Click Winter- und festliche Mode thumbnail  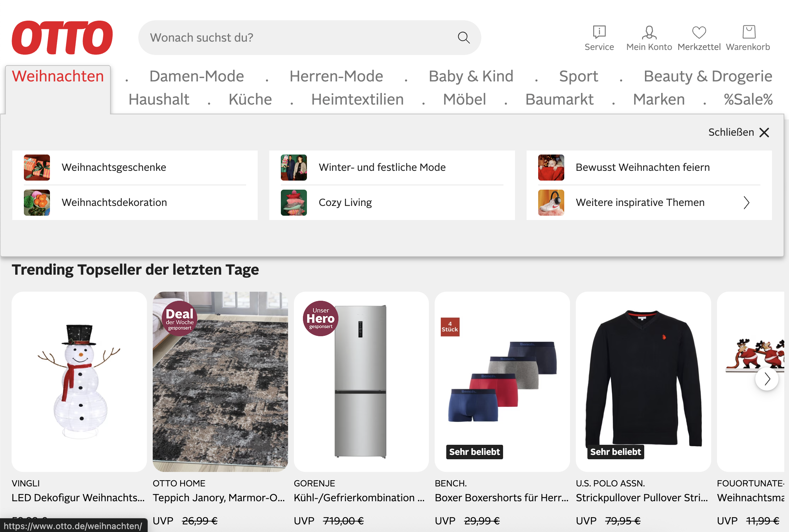point(294,168)
